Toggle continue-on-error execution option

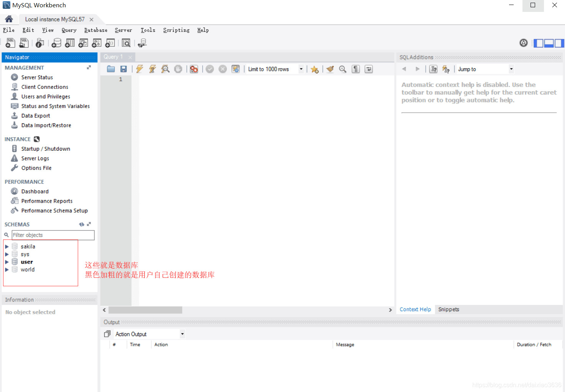coord(194,69)
